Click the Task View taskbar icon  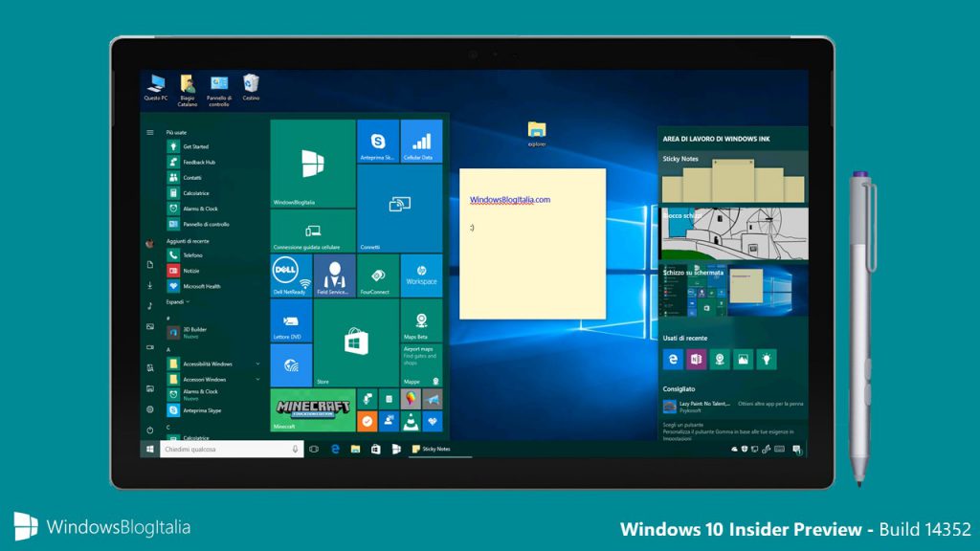(x=314, y=450)
